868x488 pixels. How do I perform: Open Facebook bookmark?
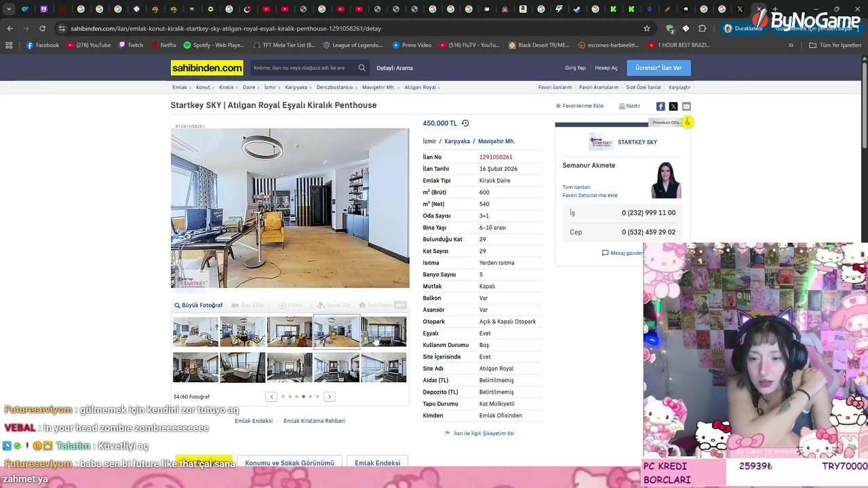coord(43,45)
